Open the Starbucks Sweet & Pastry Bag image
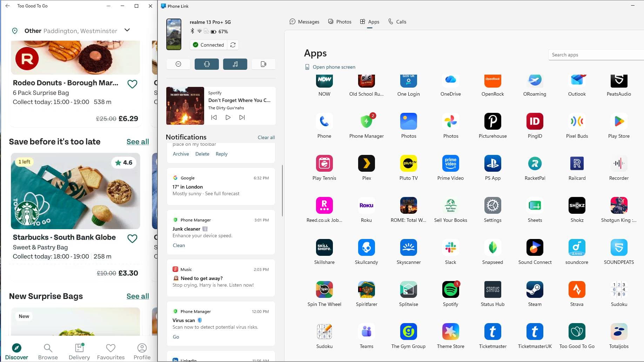The image size is (644, 362). (75, 191)
